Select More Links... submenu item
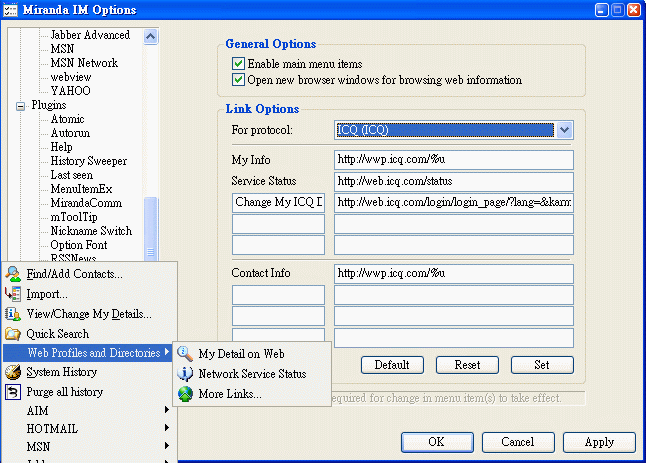The width and height of the screenshot is (646, 463). (230, 394)
